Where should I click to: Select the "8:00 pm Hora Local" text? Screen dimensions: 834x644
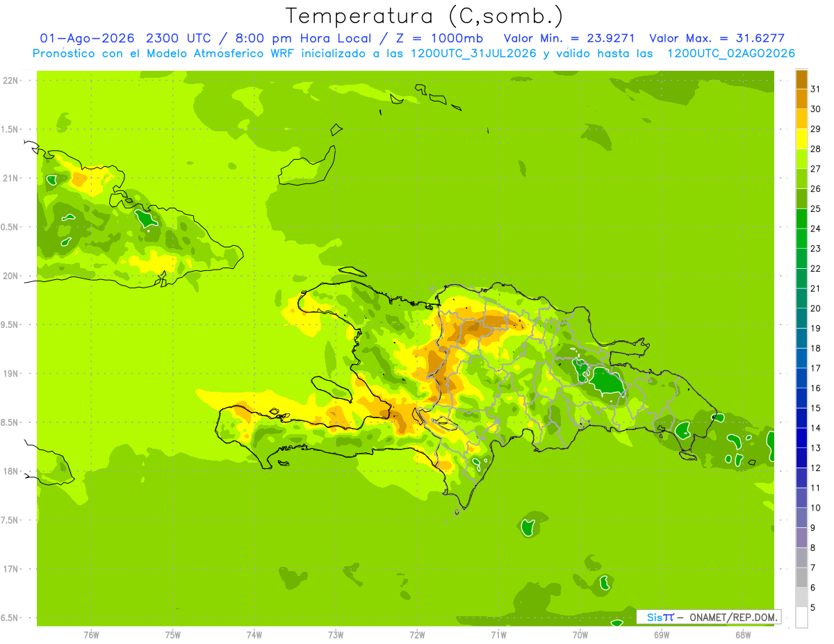click(304, 38)
